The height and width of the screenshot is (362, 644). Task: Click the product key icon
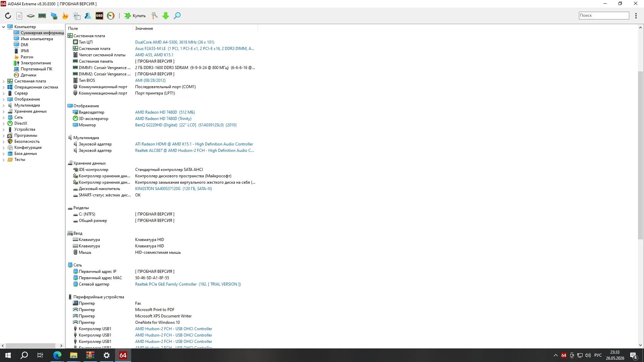154,16
